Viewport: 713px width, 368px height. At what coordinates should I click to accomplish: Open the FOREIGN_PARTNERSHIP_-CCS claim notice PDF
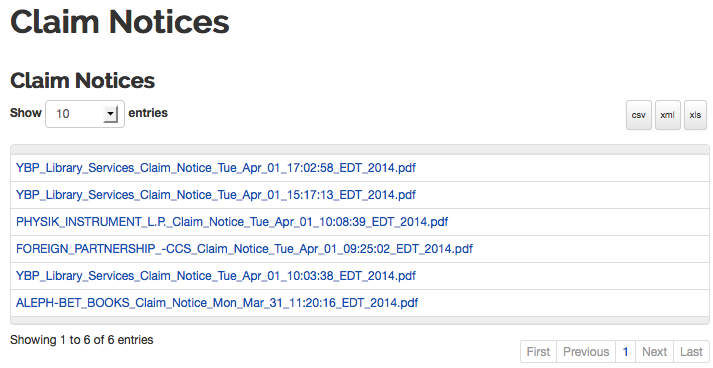tap(244, 249)
